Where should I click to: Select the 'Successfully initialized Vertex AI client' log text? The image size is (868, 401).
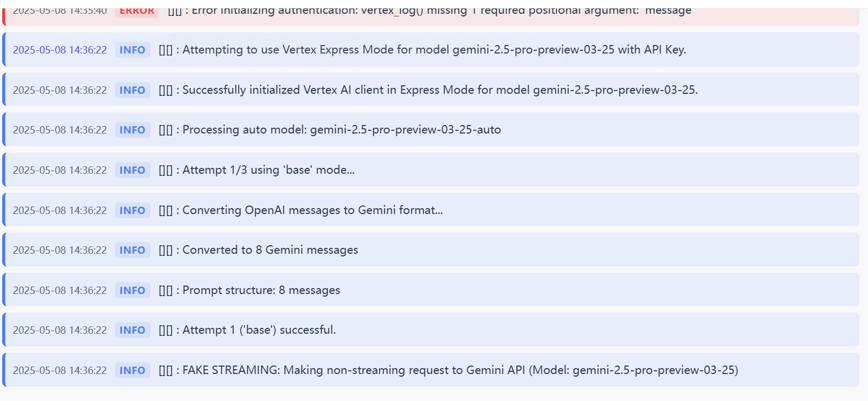428,90
